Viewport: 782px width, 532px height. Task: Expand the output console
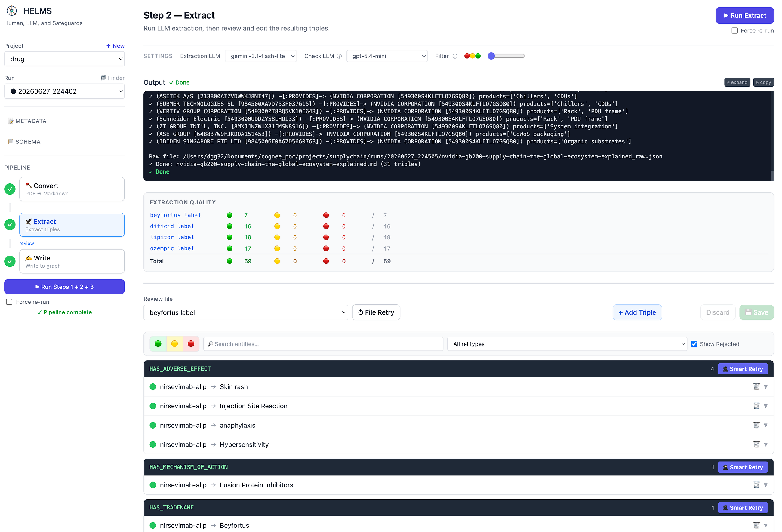click(737, 82)
